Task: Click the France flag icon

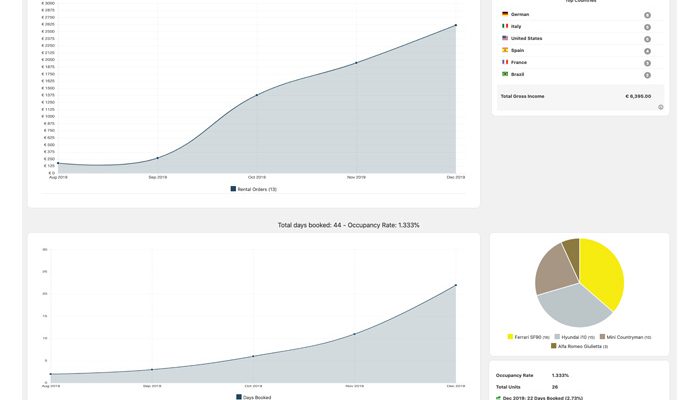Action: pyautogui.click(x=505, y=62)
